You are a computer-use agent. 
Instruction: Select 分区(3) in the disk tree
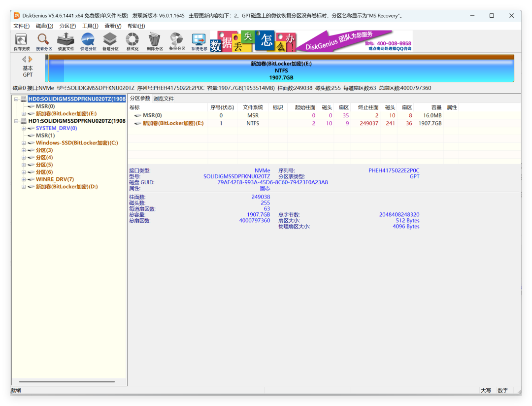44,150
